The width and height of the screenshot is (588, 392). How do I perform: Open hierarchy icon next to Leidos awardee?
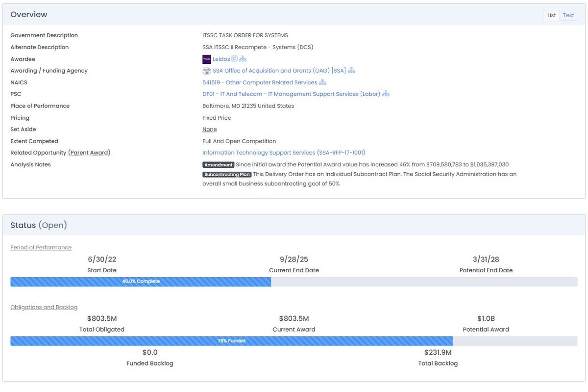243,59
